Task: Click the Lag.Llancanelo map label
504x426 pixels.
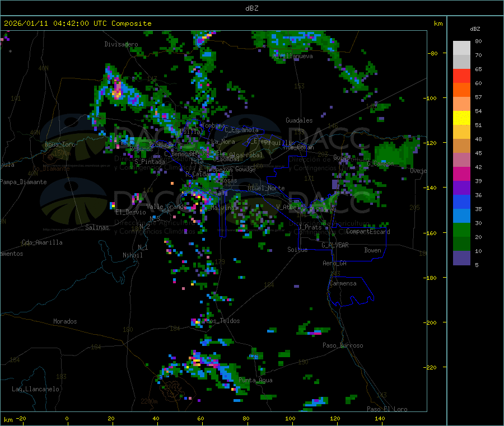Action: coord(35,389)
